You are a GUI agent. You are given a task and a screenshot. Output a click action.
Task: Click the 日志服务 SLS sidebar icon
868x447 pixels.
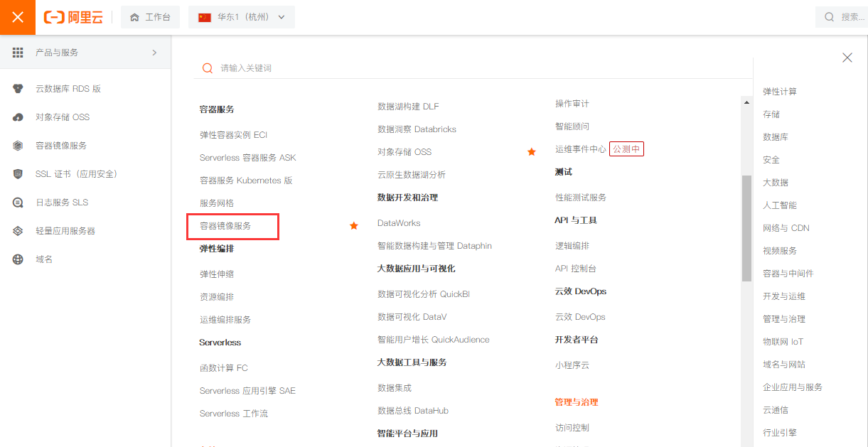click(18, 203)
